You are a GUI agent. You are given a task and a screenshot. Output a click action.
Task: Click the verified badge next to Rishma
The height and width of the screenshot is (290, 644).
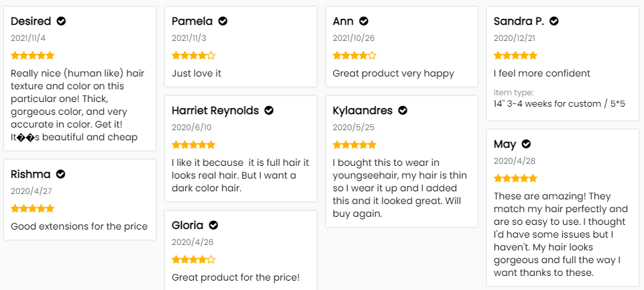pos(60,175)
